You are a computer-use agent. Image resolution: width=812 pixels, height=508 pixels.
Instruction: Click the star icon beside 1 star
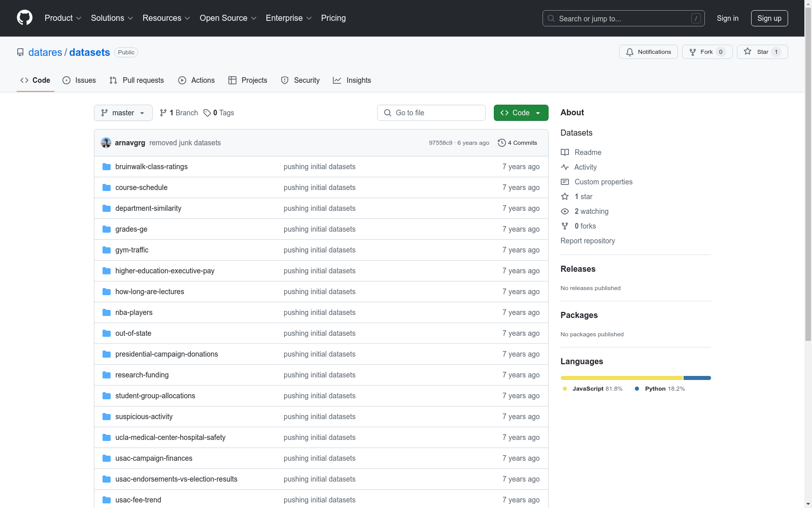(x=565, y=197)
